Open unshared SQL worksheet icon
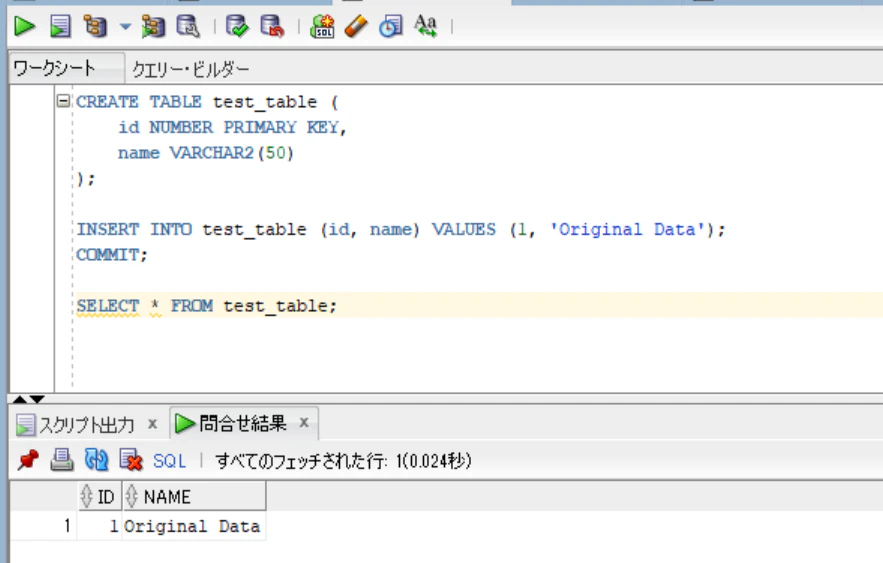This screenshot has width=883, height=563. tap(322, 26)
